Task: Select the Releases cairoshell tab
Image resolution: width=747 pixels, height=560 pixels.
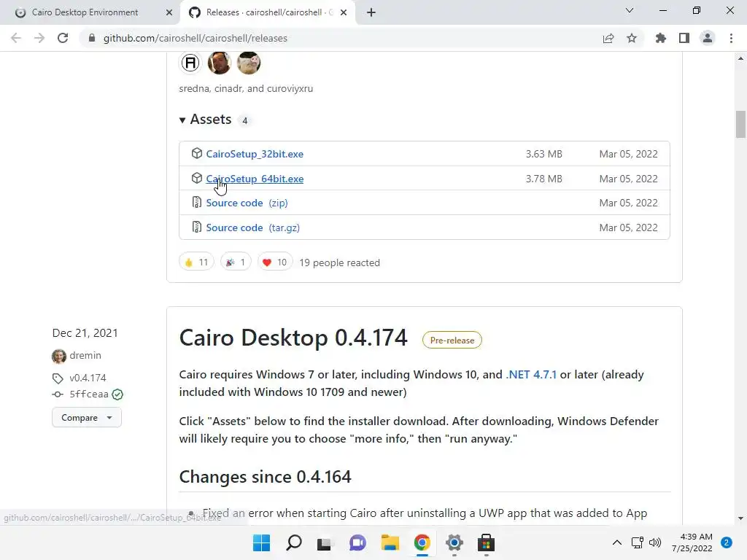Action: pos(269,12)
